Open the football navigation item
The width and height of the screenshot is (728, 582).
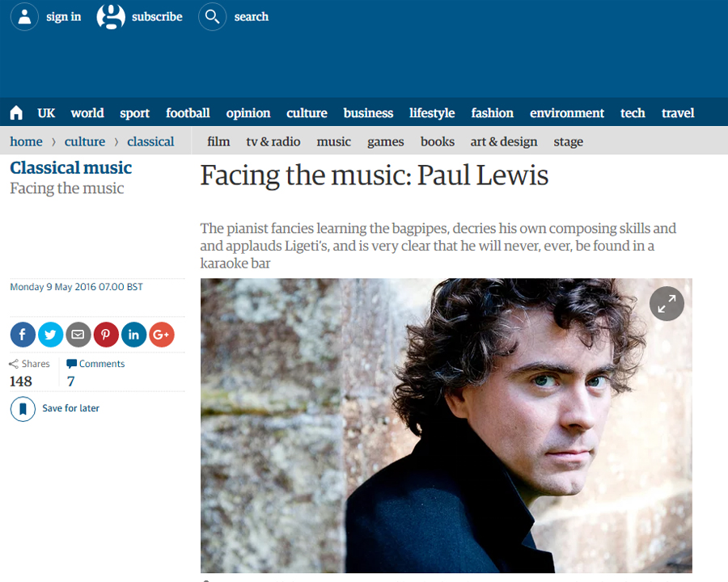click(188, 113)
